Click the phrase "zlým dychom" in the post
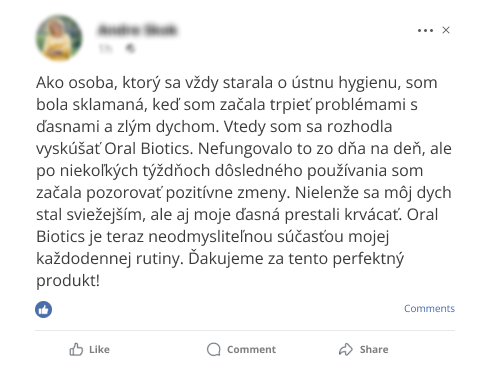The width and height of the screenshot is (490, 370). [x=168, y=126]
